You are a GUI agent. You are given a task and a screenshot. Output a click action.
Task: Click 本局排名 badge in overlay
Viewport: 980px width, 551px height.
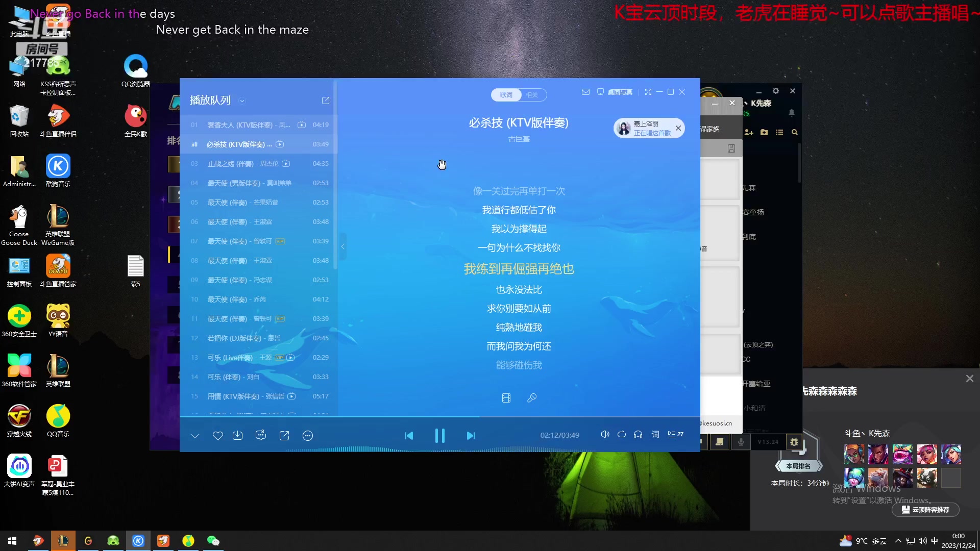tap(798, 466)
